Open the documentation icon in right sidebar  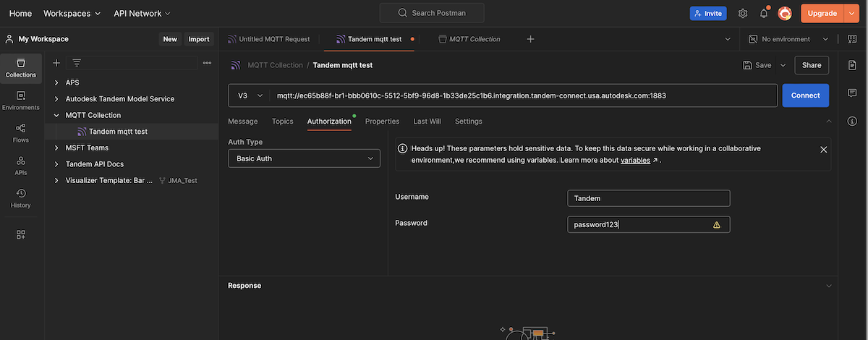point(852,65)
